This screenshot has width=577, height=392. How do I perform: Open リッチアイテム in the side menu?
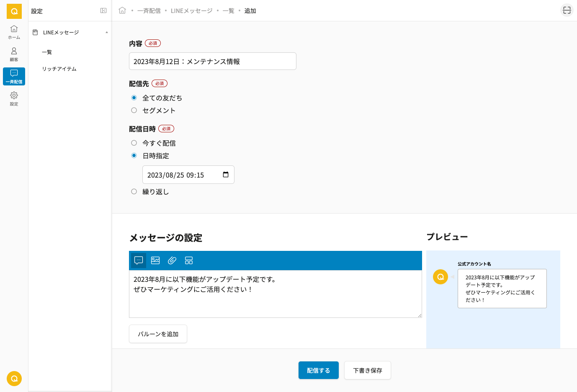click(x=59, y=69)
